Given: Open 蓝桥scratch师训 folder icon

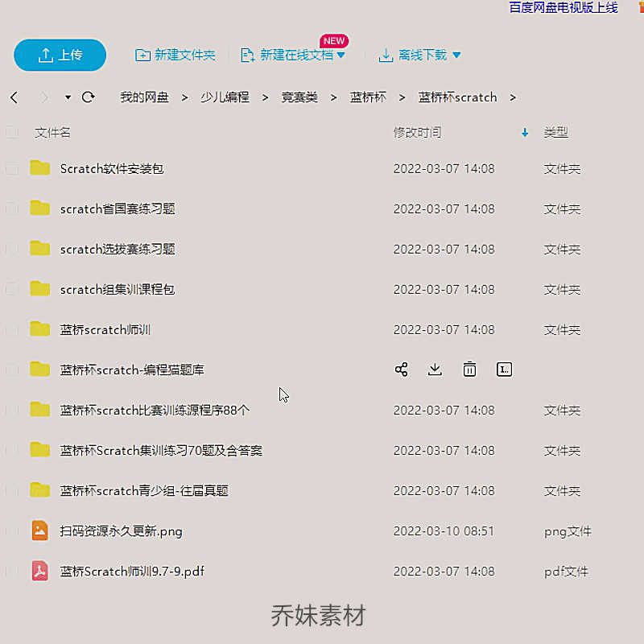Looking at the screenshot, I should click(x=39, y=329).
